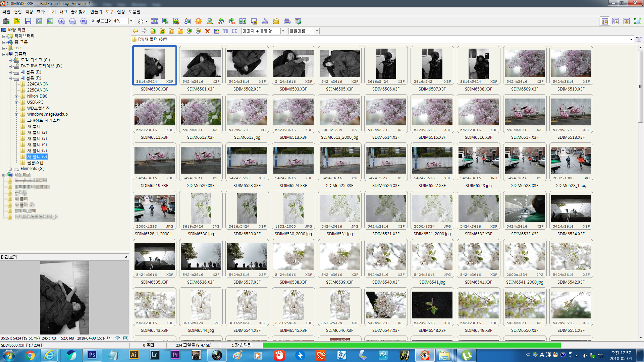Navigate back with the yellow left arrow
The width and height of the screenshot is (644, 362).
135,31
